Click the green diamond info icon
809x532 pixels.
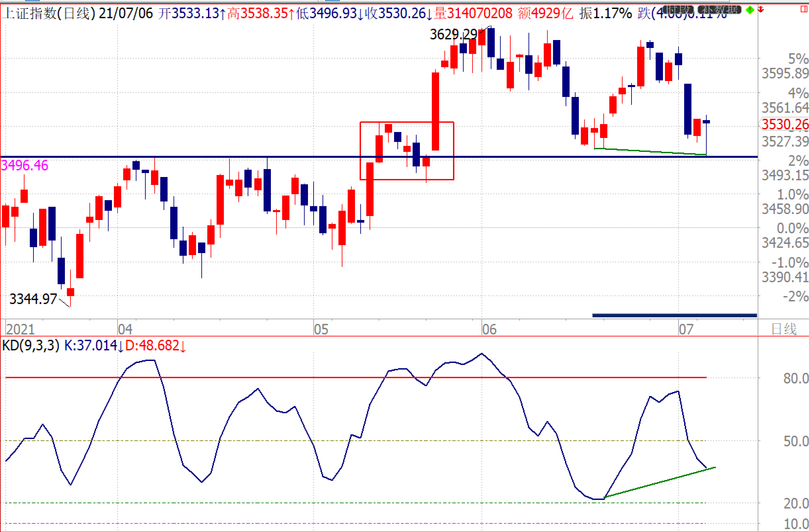[x=750, y=10]
